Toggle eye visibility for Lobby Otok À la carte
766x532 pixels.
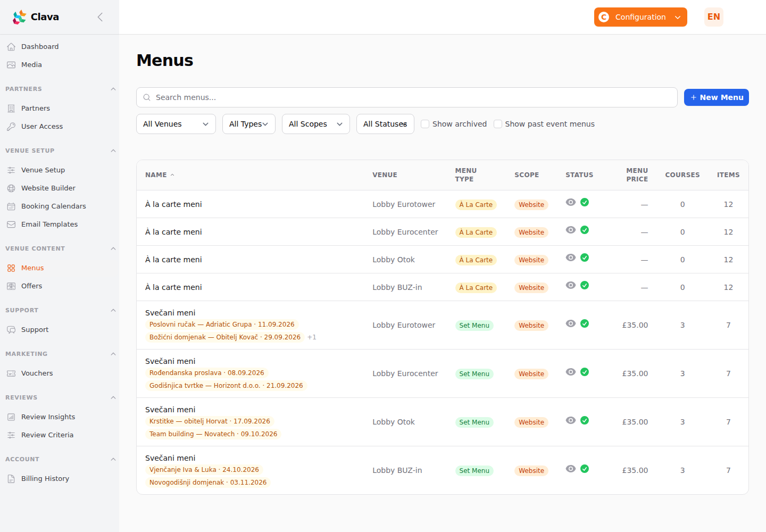(x=571, y=257)
